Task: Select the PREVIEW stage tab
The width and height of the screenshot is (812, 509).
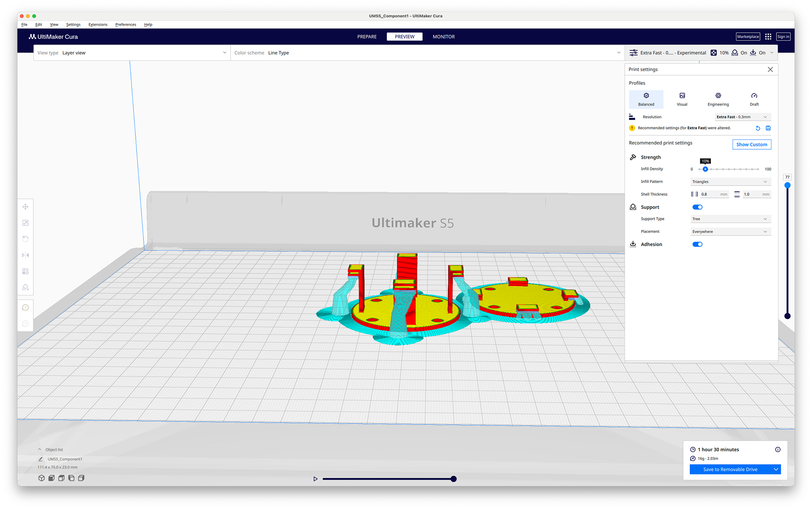Action: coord(404,37)
